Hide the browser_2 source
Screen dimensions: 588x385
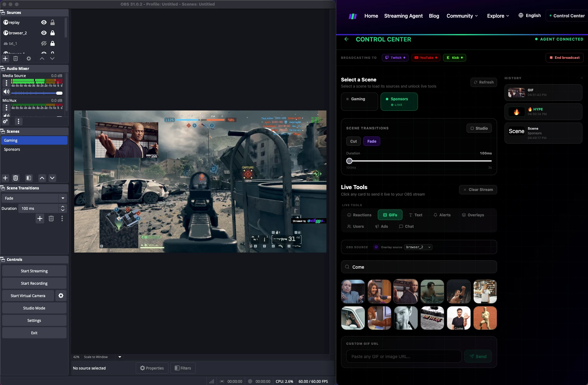(x=44, y=33)
